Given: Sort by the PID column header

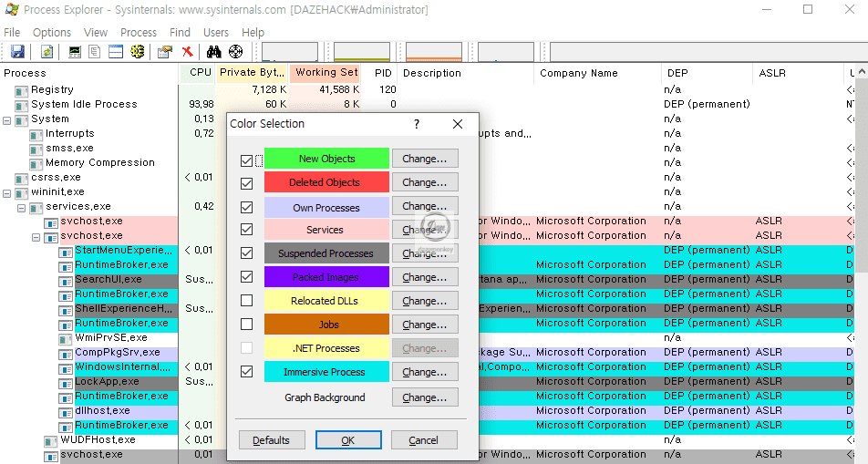Looking at the screenshot, I should 381,73.
